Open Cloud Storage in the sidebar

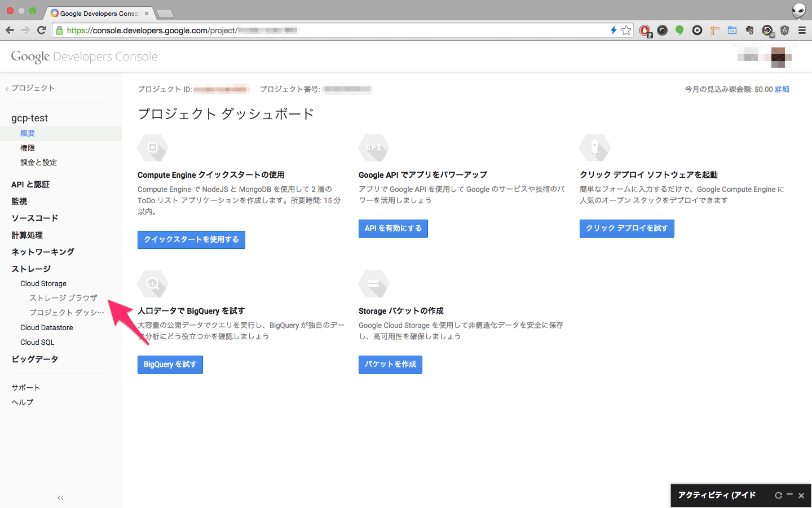[43, 284]
